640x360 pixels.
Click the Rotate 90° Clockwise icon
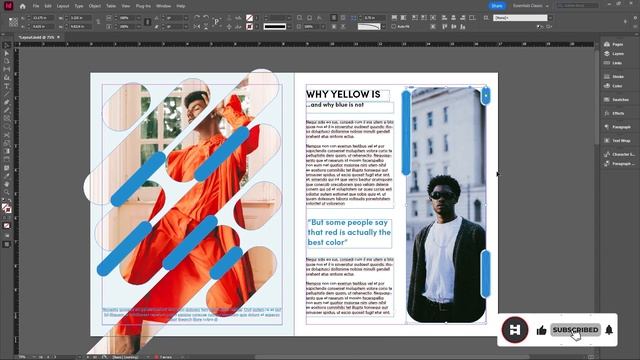[x=197, y=18]
